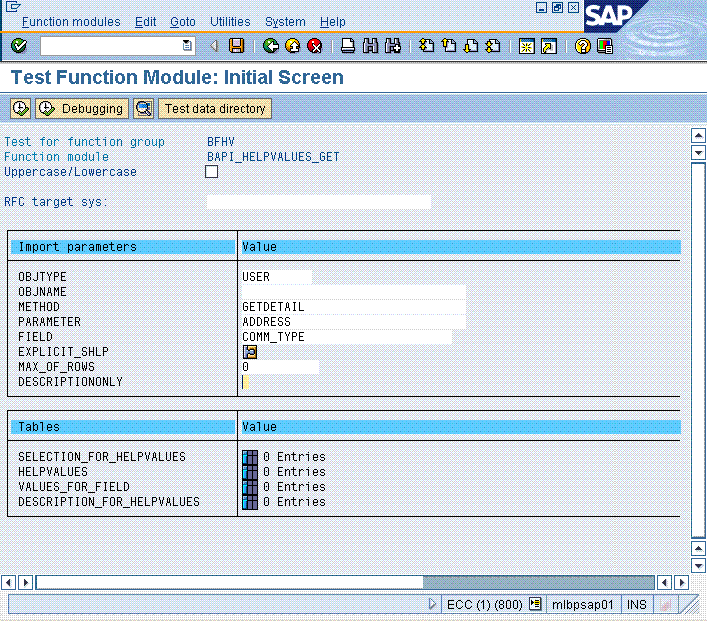Toggle the Uppercase/Lowercase checkbox
Image resolution: width=707 pixels, height=622 pixels.
click(x=211, y=172)
